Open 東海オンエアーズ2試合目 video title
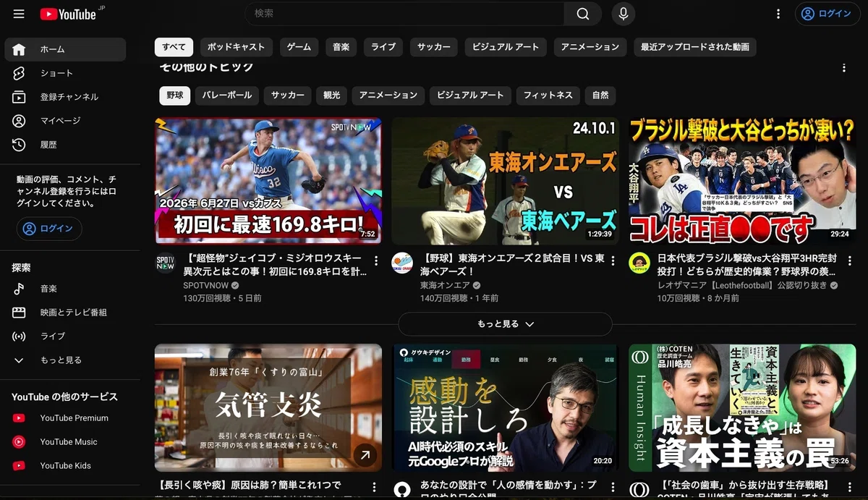The image size is (868, 500). (x=511, y=266)
